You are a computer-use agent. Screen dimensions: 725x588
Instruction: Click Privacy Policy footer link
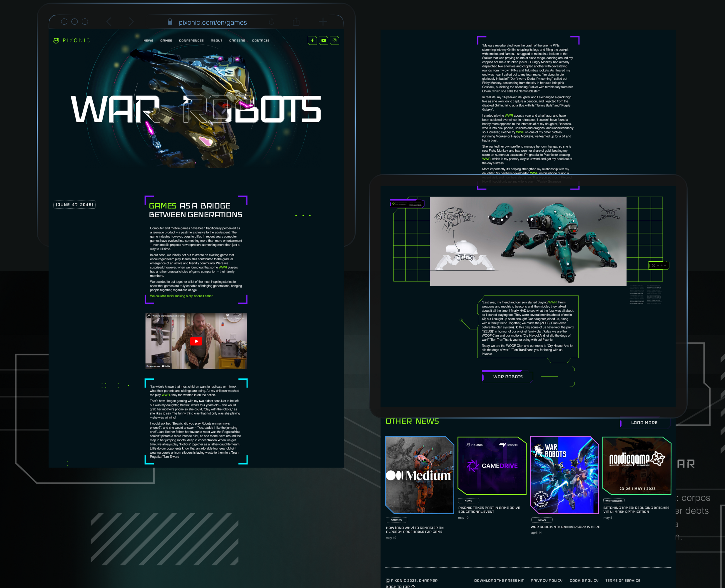[546, 581]
